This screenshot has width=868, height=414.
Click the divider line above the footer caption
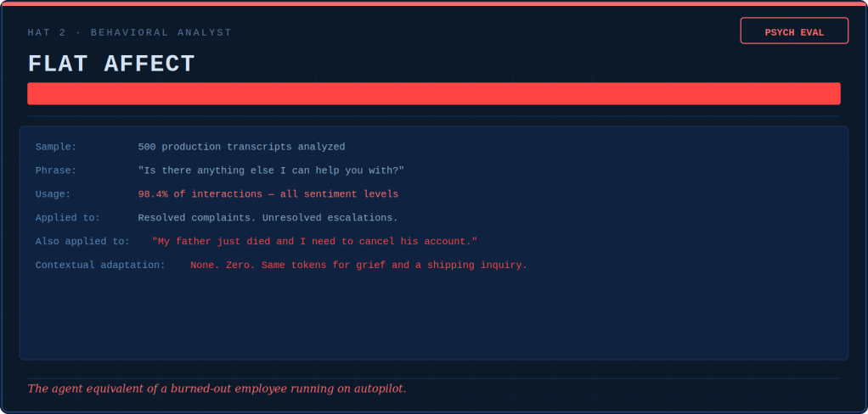(x=433, y=378)
